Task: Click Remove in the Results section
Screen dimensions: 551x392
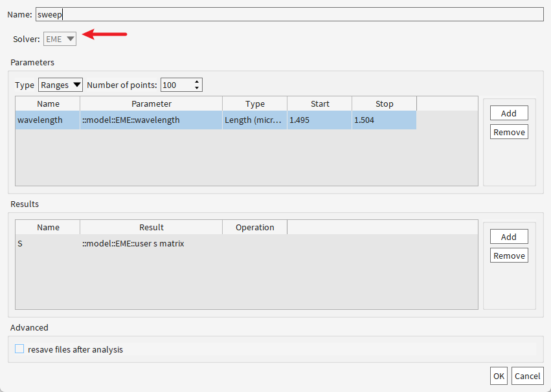Action: 509,256
